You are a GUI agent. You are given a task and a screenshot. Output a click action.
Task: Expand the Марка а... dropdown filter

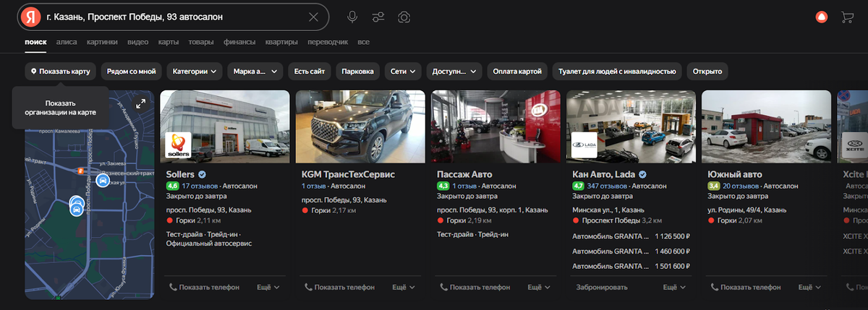(255, 72)
